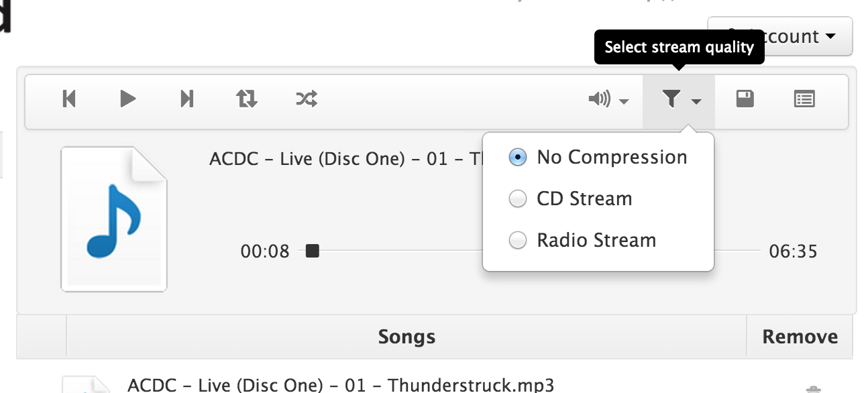The image size is (868, 393).
Task: Click the music note album art thumbnail
Action: click(x=114, y=219)
